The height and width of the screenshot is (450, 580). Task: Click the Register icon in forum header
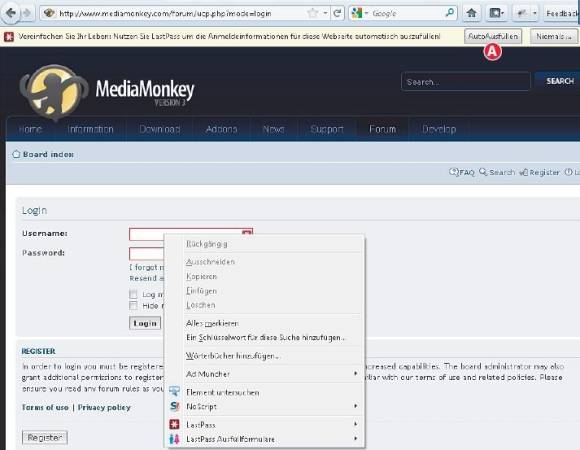(523, 172)
